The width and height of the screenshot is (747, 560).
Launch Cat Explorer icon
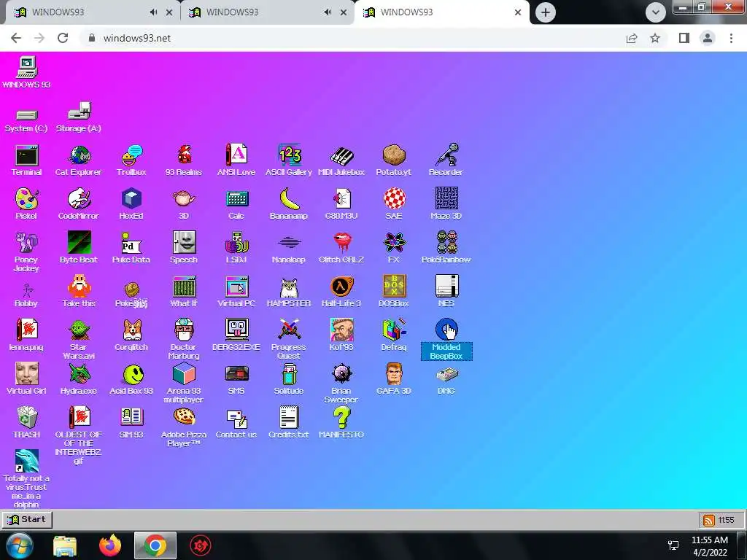[x=79, y=155]
